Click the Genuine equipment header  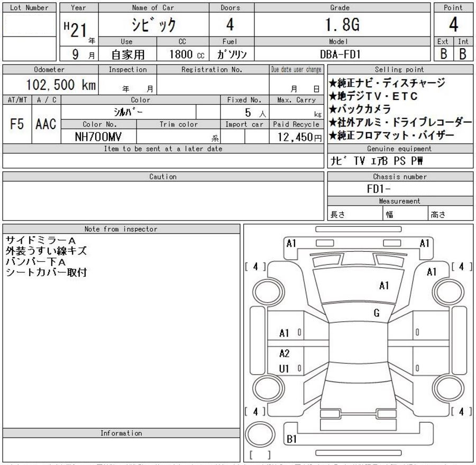point(400,149)
